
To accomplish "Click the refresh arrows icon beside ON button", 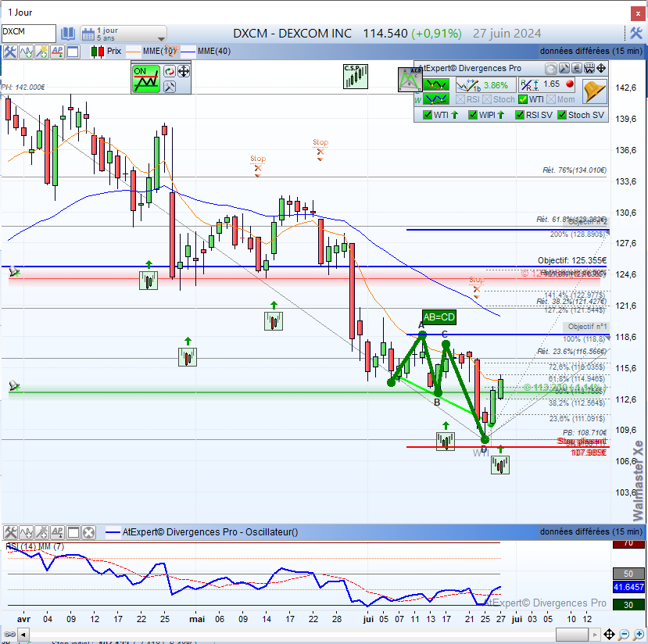I will 170,71.
